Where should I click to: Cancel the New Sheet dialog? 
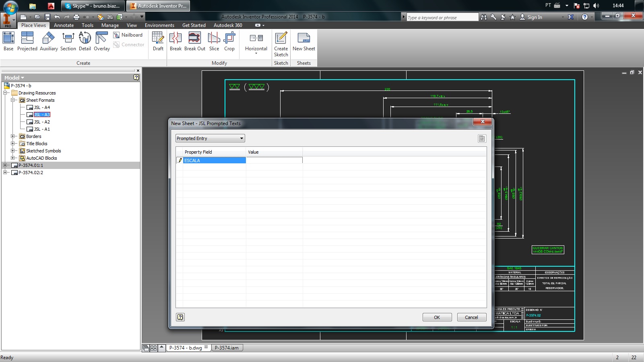[x=472, y=317]
